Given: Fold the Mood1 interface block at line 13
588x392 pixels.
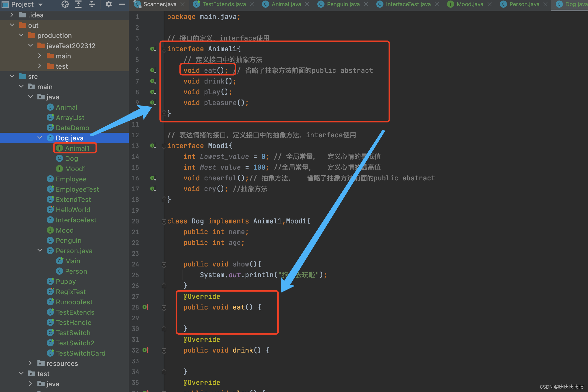Looking at the screenshot, I should pyautogui.click(x=164, y=146).
